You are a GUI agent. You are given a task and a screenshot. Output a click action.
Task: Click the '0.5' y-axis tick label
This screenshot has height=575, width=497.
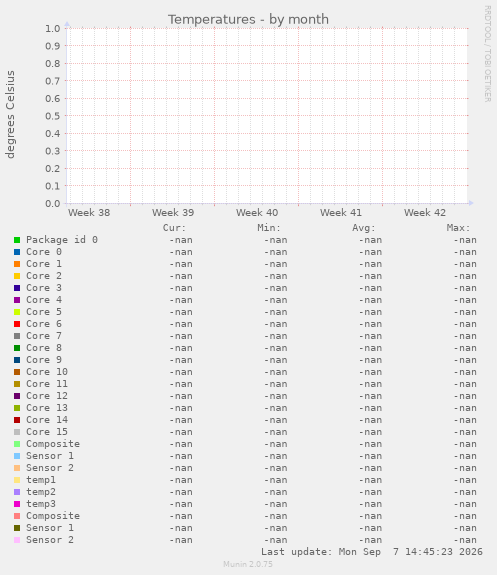click(52, 116)
